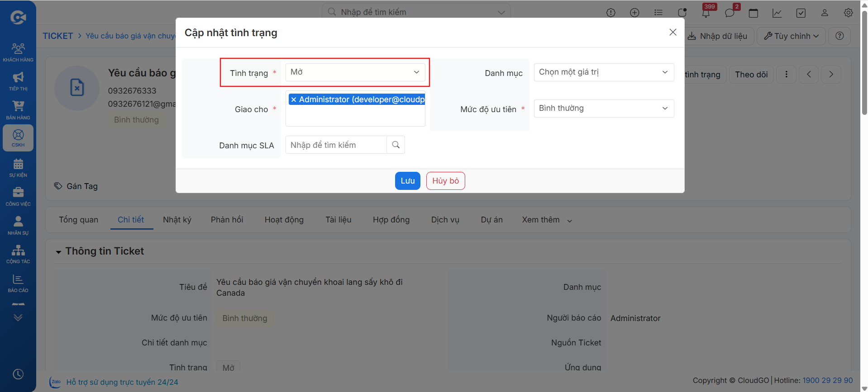The image size is (868, 392).
Task: Open the chat messages icon
Action: click(730, 13)
